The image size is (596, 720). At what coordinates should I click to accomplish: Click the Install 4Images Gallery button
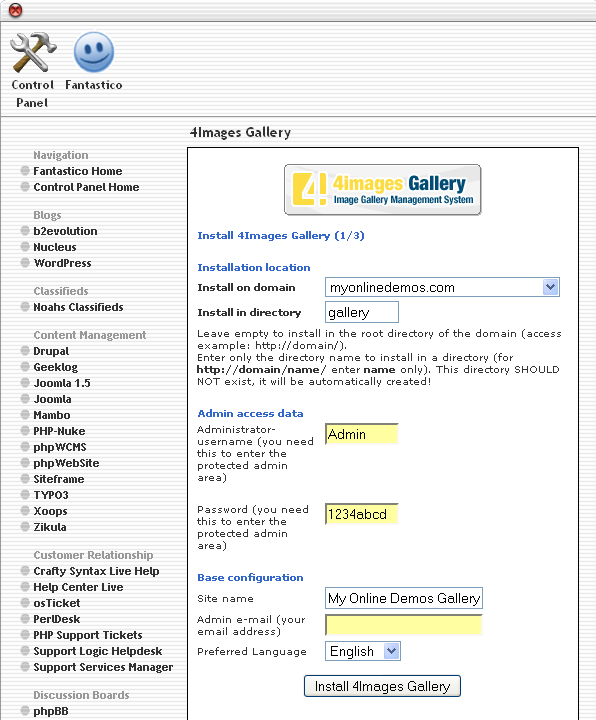[x=382, y=686]
